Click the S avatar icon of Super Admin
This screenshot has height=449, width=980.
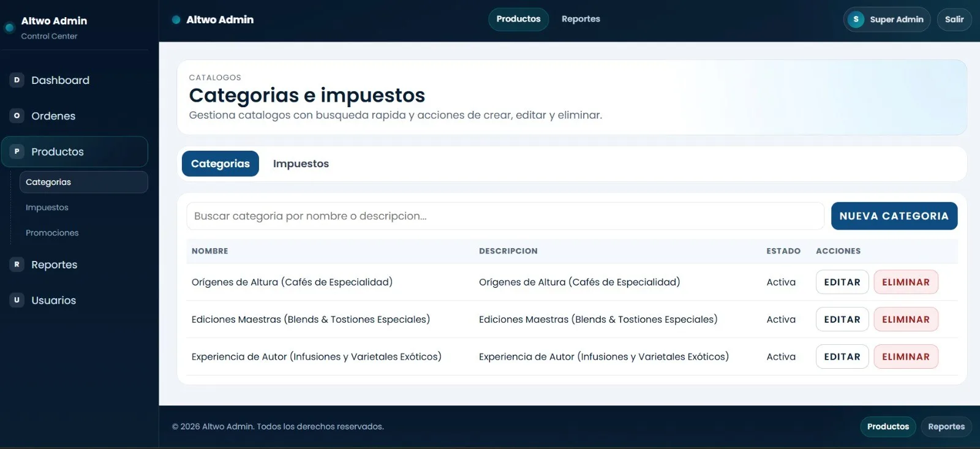click(x=856, y=20)
